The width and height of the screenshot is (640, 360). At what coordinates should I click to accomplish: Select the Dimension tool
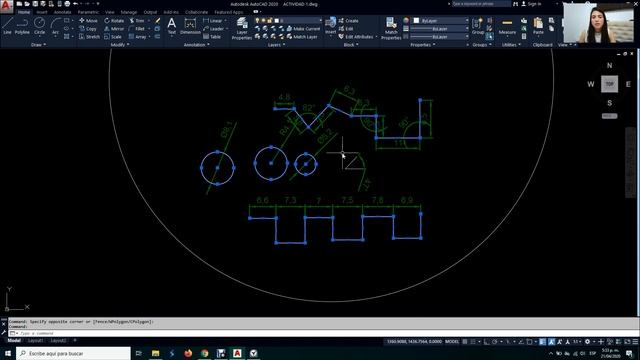coord(190,26)
